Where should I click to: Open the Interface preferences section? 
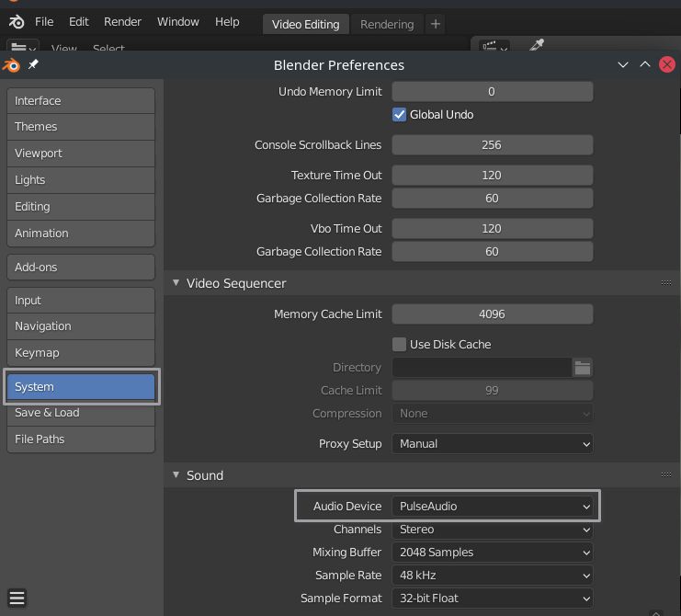coord(81,101)
